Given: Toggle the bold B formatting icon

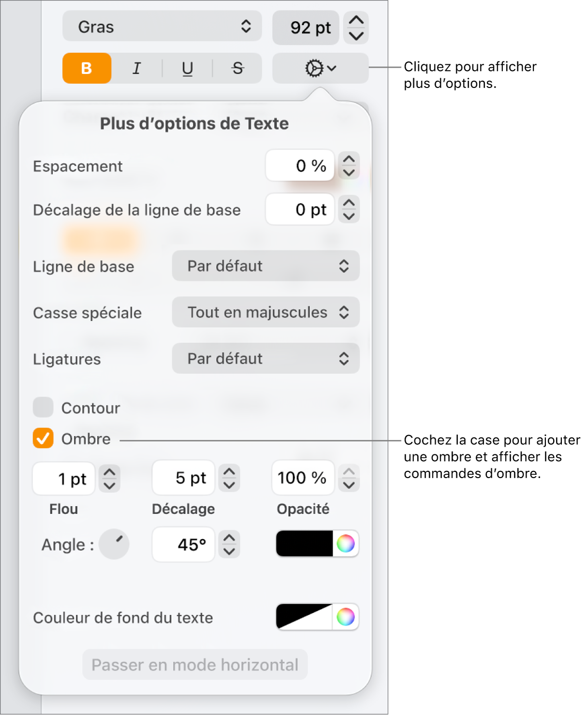Looking at the screenshot, I should click(87, 68).
